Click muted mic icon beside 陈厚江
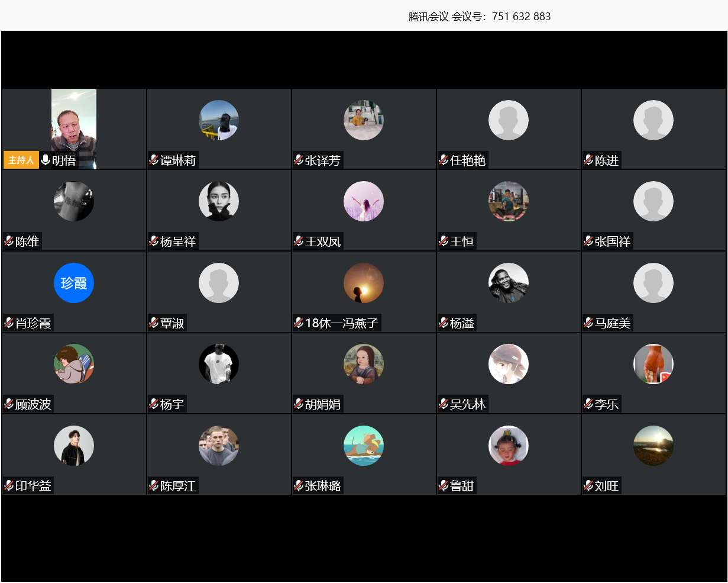The width and height of the screenshot is (728, 583). pyautogui.click(x=154, y=485)
